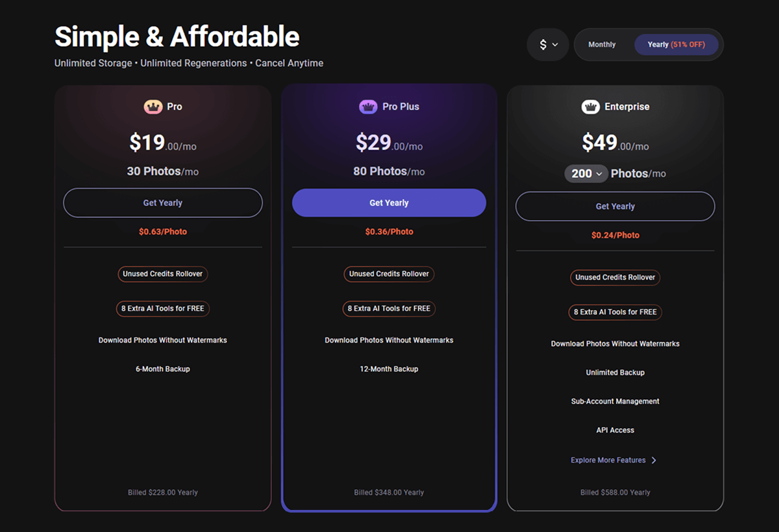
Task: Select Yearly (51% OFF) billing
Action: point(676,45)
